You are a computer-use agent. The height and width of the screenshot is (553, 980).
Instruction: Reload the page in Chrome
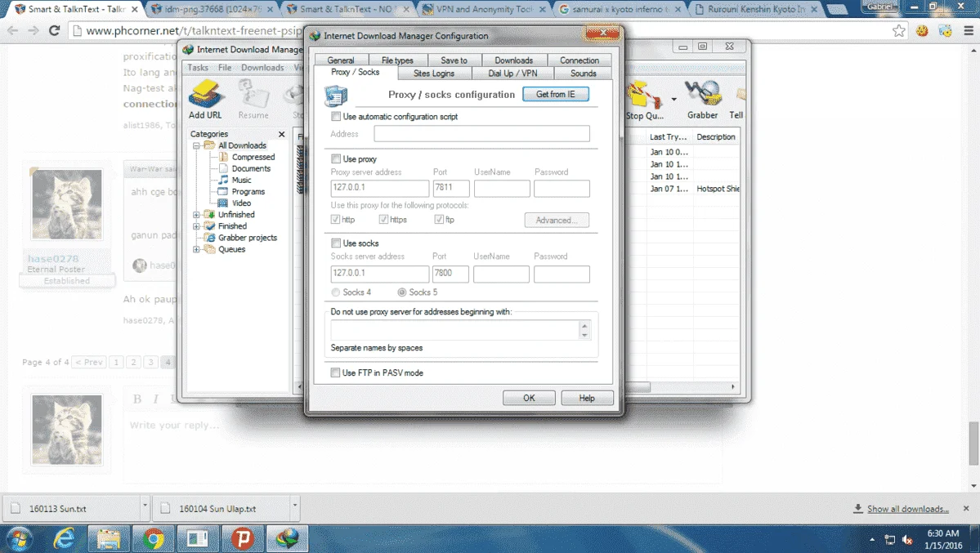point(55,30)
